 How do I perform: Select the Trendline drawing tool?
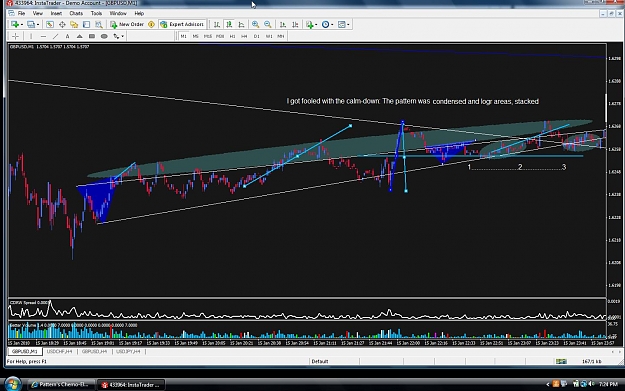[55, 36]
